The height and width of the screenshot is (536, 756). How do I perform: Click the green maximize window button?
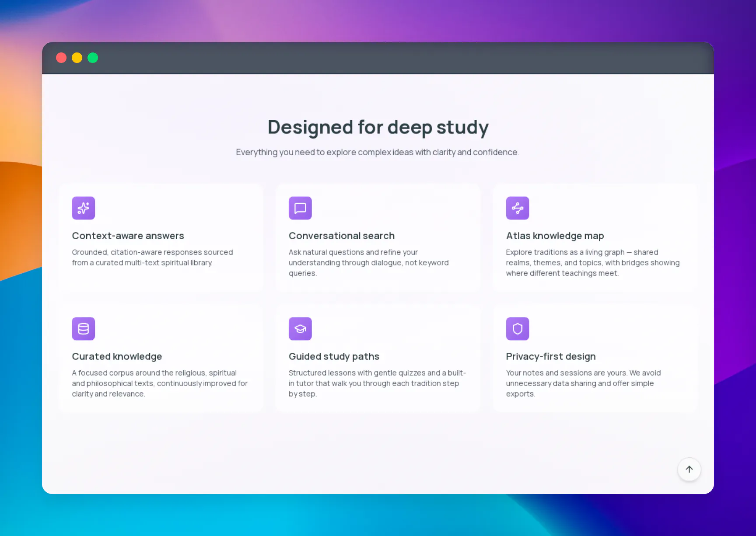93,58
